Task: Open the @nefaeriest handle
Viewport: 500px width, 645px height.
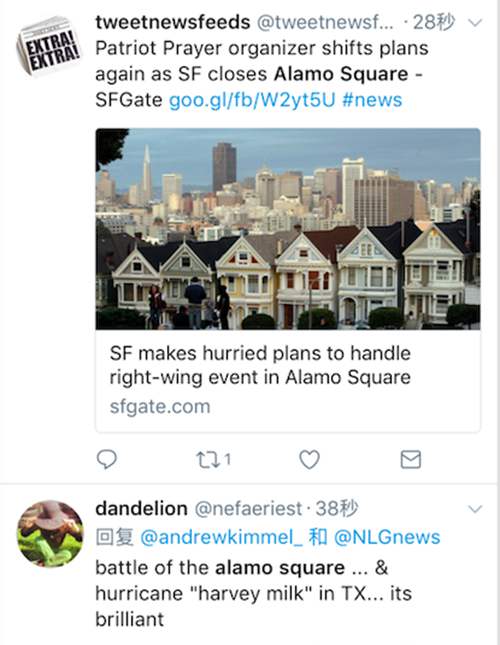Action: tap(248, 509)
